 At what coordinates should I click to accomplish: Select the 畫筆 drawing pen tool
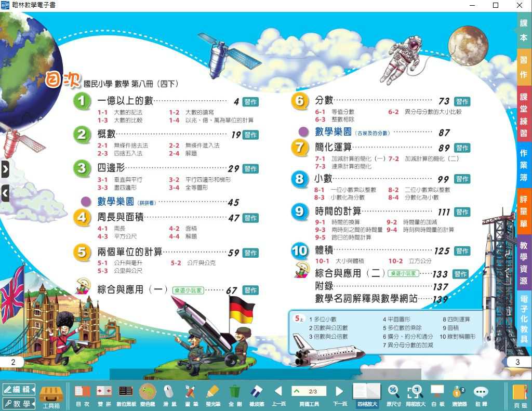click(x=191, y=396)
